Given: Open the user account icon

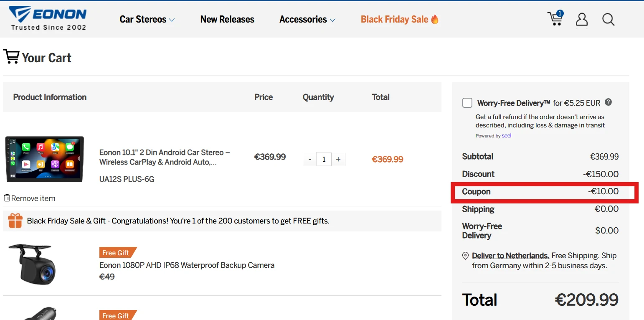Looking at the screenshot, I should coord(582,19).
